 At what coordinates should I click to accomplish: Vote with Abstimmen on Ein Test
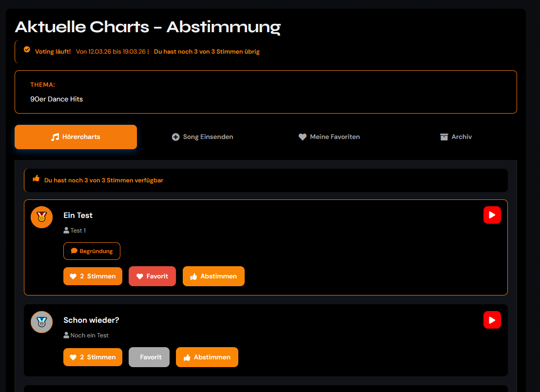213,276
